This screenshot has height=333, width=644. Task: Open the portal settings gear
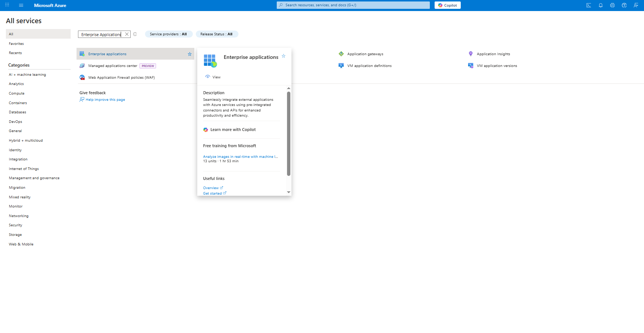pos(612,5)
